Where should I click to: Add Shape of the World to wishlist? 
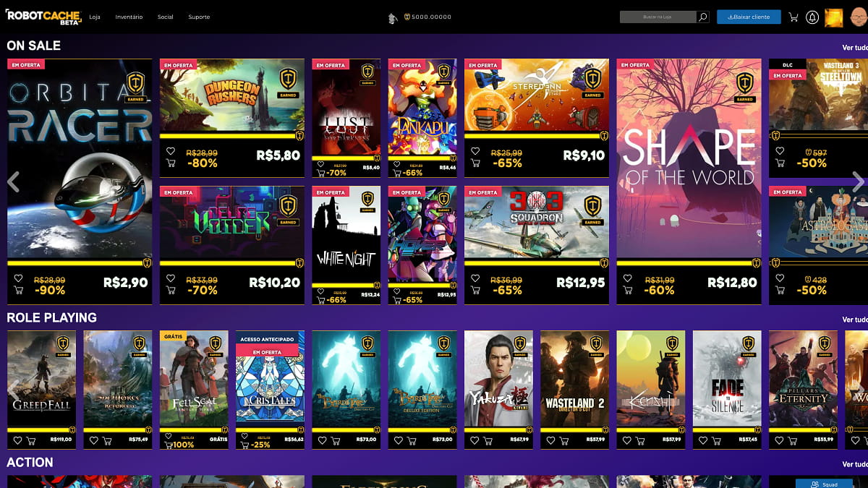point(628,278)
